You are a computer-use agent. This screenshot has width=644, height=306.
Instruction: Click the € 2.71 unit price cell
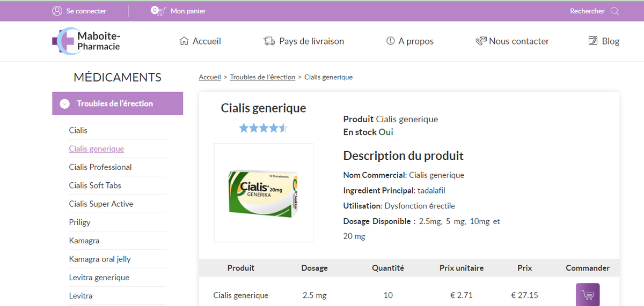462,295
